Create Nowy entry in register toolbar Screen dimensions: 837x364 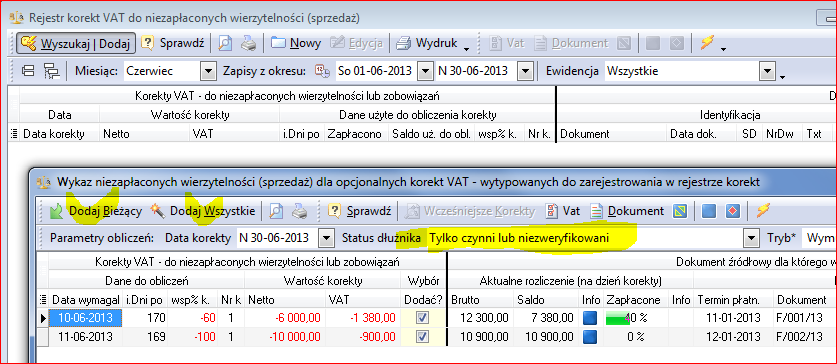(296, 43)
